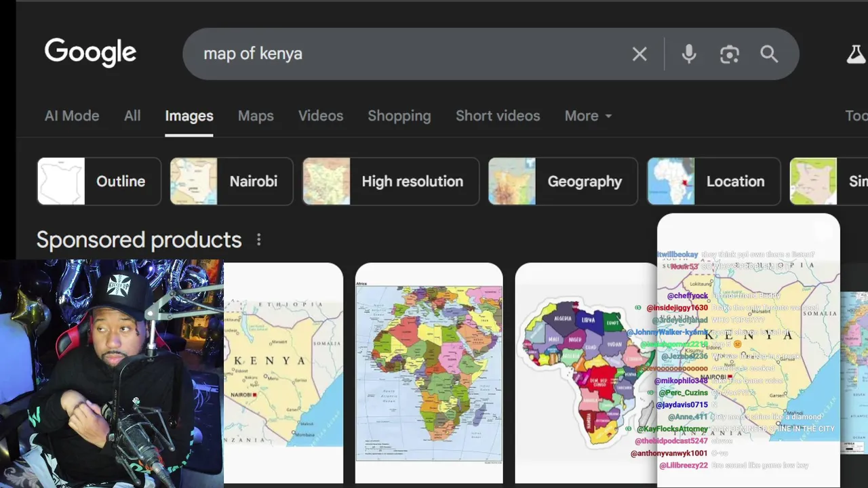This screenshot has width=868, height=488.
Task: Apply the Nairobi filter chip
Action: pos(231,182)
